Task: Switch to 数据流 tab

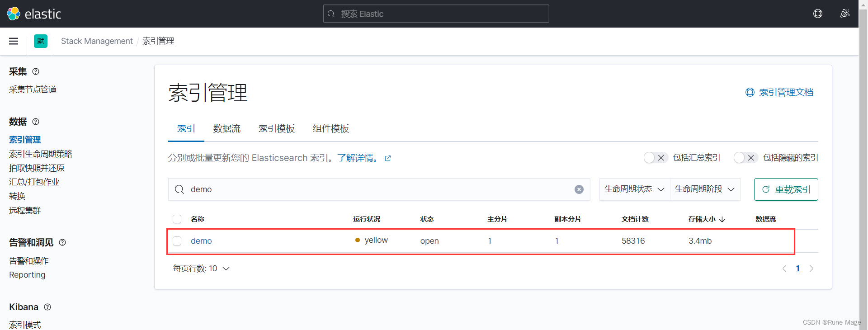Action: click(x=227, y=129)
